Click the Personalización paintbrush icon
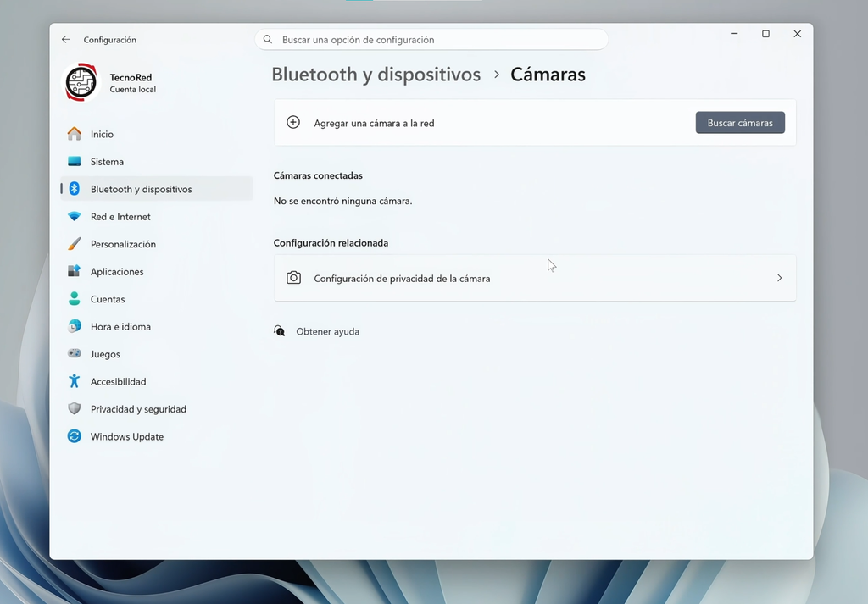The width and height of the screenshot is (868, 604). (75, 244)
